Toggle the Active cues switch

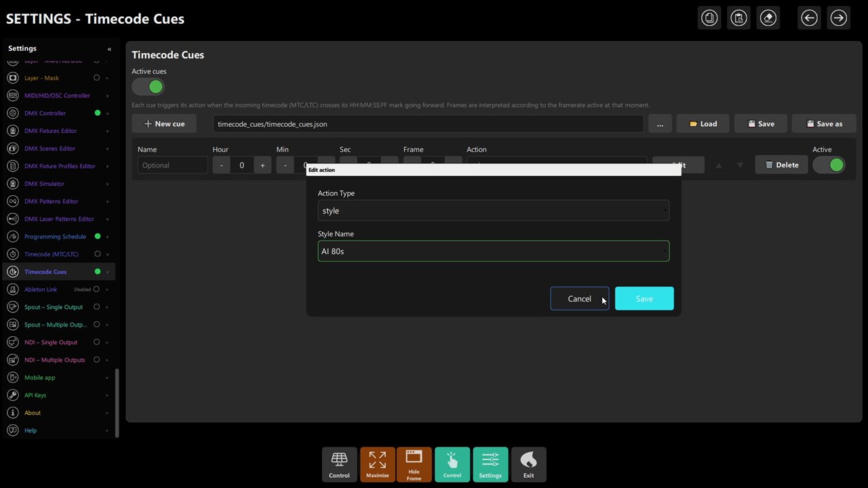click(148, 87)
